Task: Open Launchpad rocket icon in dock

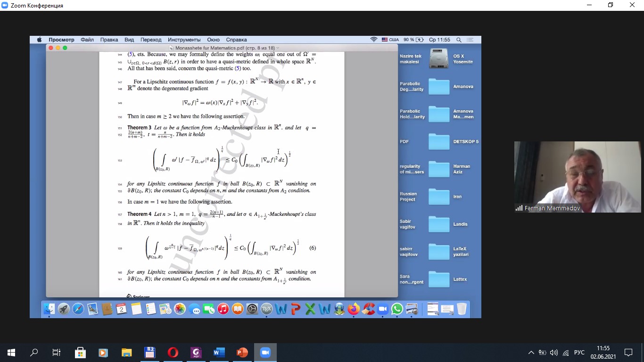Action: [64, 309]
